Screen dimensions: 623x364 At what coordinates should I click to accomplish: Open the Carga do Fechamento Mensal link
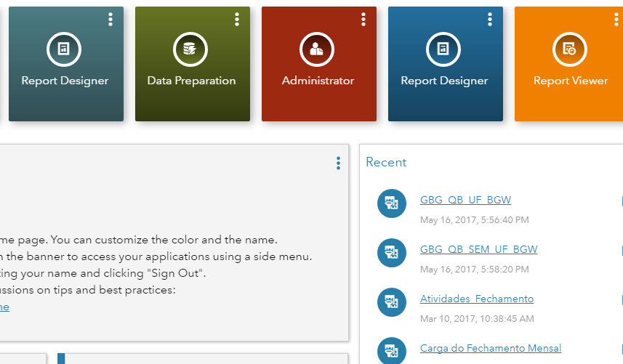pyautogui.click(x=491, y=349)
